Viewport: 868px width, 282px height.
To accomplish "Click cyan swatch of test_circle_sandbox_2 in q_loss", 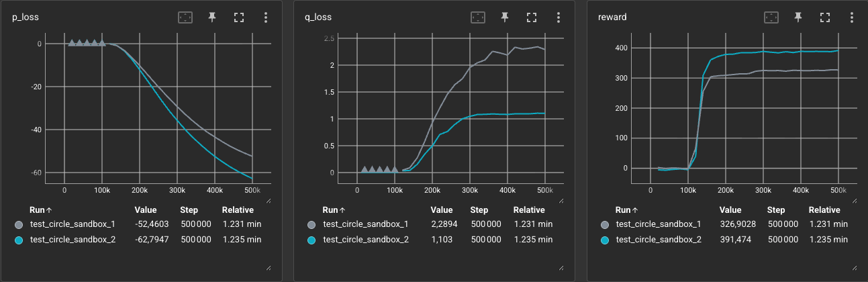I will coord(311,239).
